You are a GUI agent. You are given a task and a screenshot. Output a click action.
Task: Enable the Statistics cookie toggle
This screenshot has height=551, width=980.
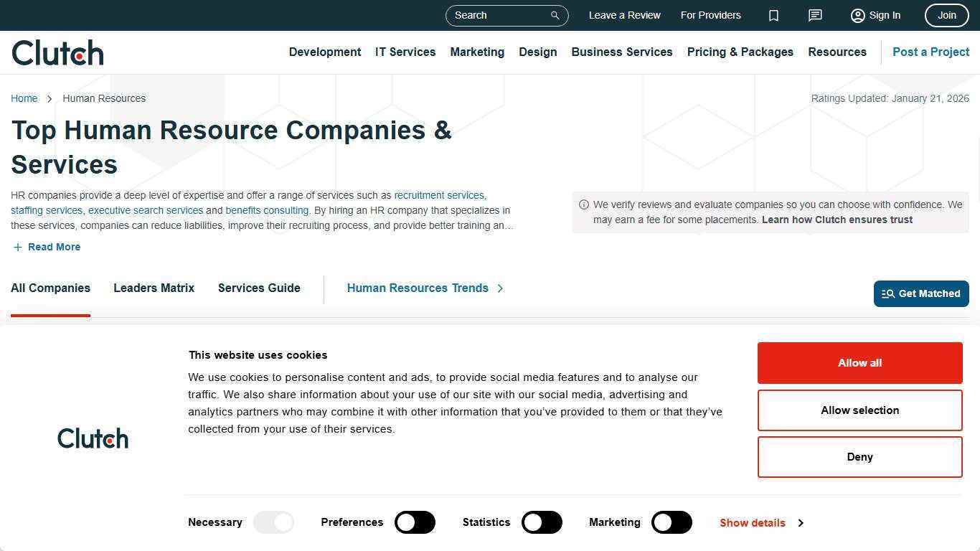542,522
